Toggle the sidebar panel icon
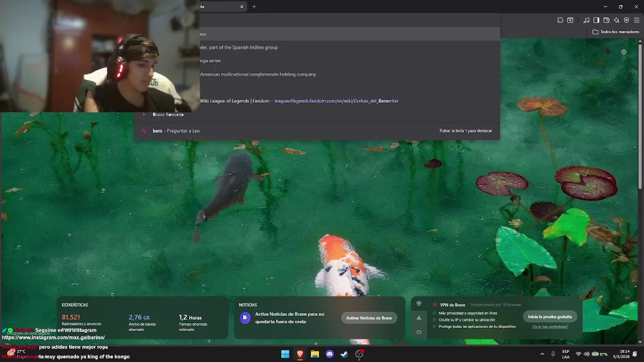The width and height of the screenshot is (644, 362). pos(596,20)
